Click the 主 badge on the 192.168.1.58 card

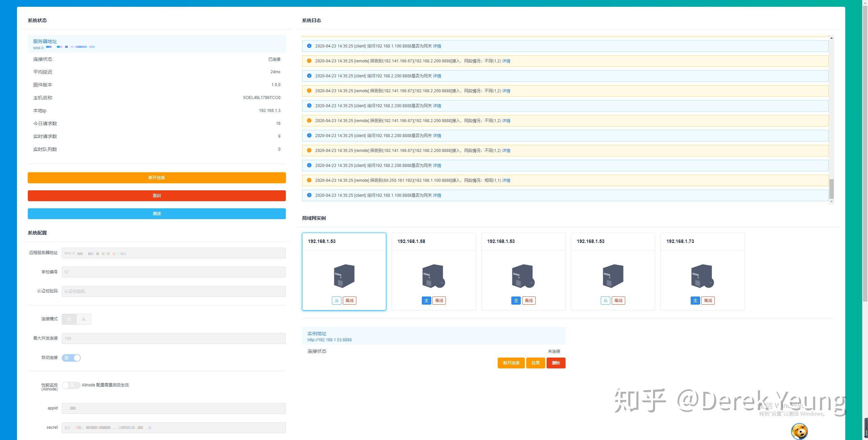tap(426, 301)
